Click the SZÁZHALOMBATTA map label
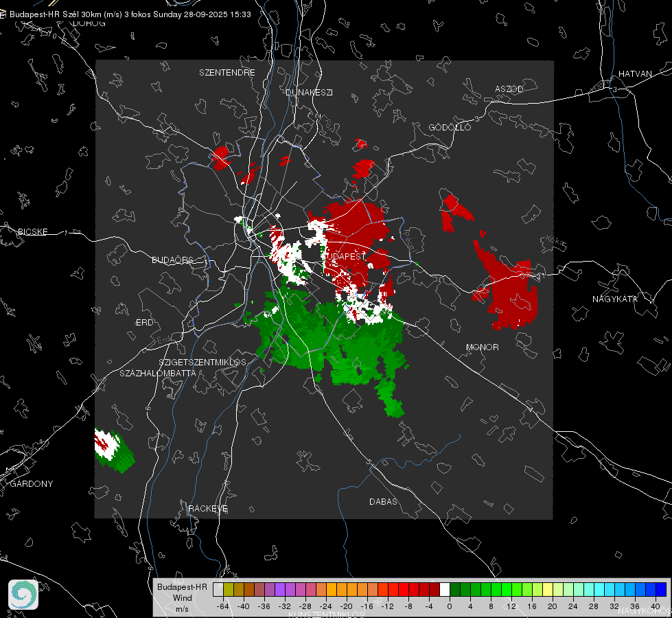 click(x=158, y=374)
